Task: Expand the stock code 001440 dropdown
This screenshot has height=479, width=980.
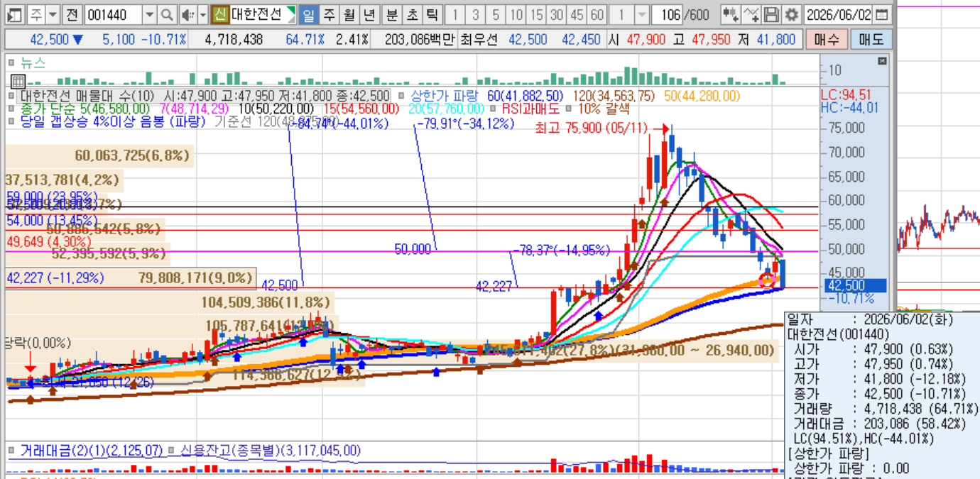Action: (x=149, y=14)
